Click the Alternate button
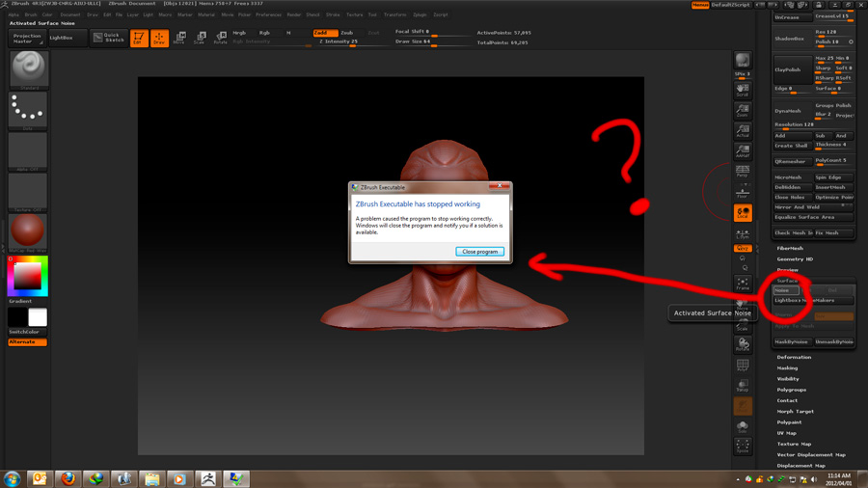 tap(28, 342)
